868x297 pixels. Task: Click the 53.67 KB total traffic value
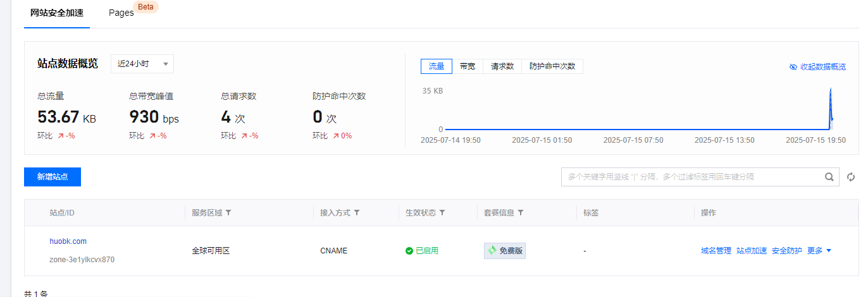tap(67, 117)
